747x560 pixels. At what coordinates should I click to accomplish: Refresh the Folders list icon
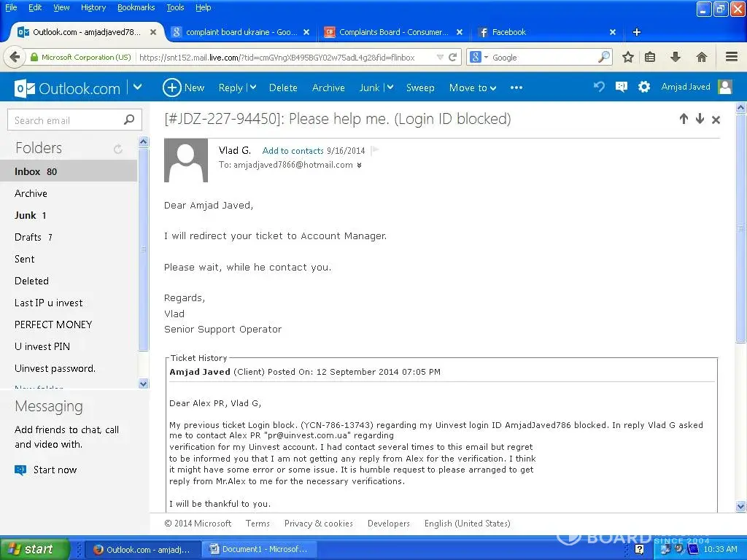tap(118, 149)
